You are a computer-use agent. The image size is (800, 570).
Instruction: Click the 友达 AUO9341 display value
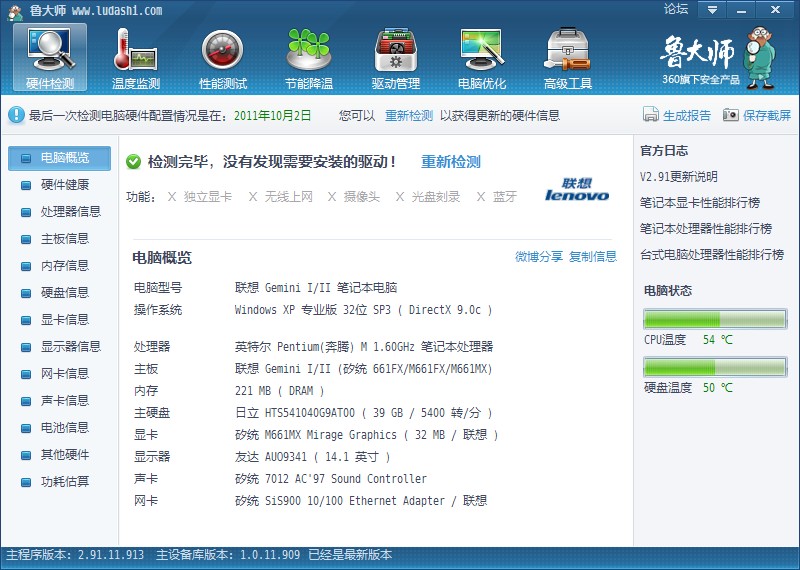click(313, 457)
